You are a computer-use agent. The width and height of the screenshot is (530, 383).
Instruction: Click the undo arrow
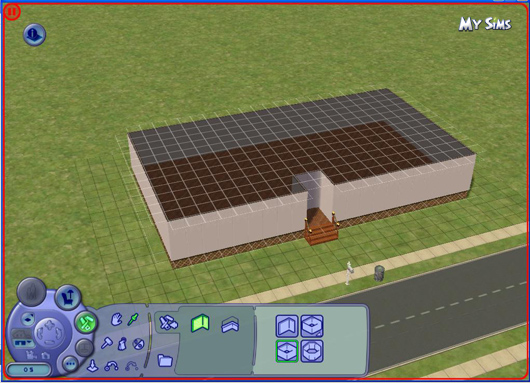point(111,366)
